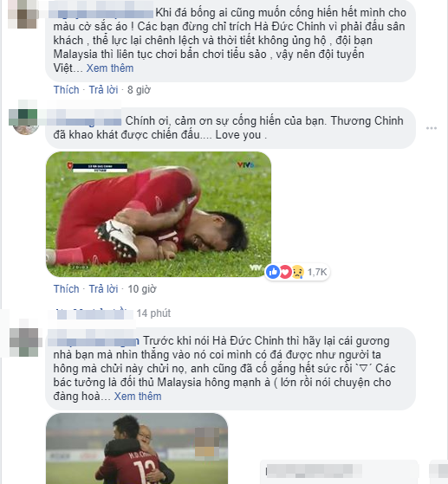The width and height of the screenshot is (448, 484).
Task: Expand the third comment via Xem thêm
Action: 138,397
